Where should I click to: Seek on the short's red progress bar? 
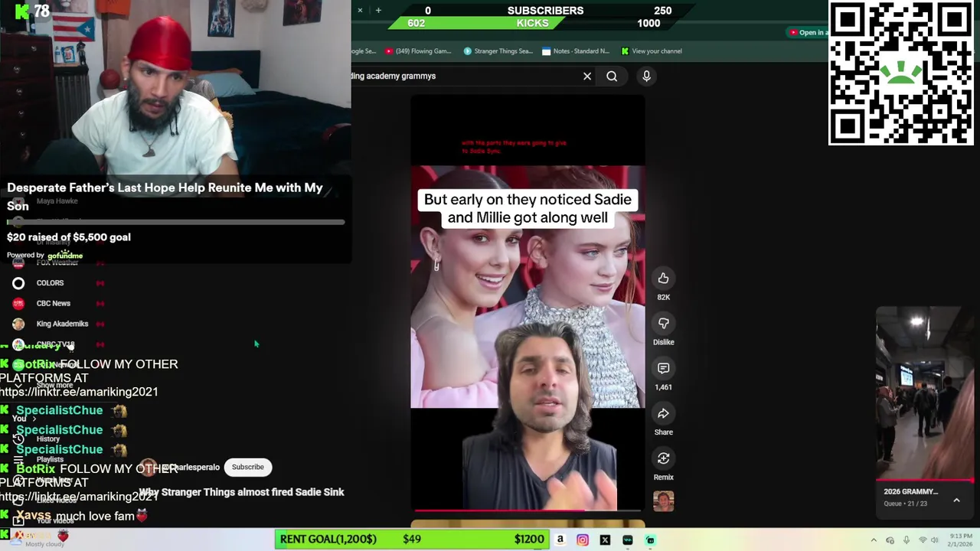(x=528, y=510)
